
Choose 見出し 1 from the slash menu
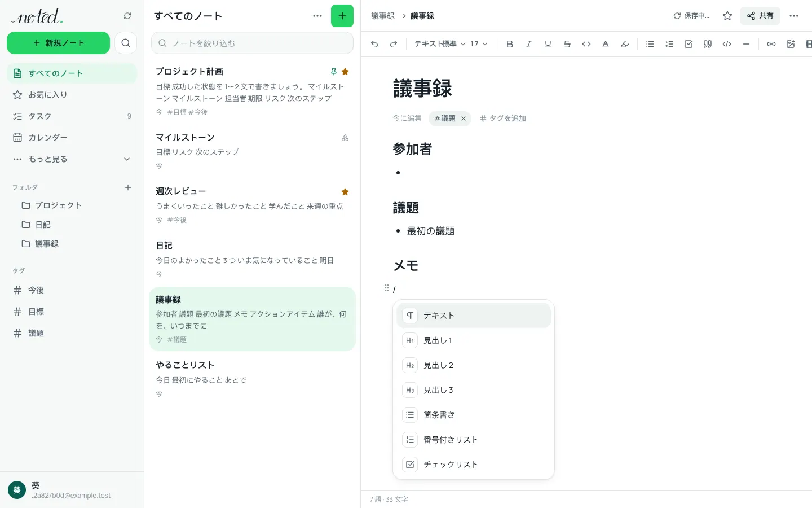pos(474,340)
